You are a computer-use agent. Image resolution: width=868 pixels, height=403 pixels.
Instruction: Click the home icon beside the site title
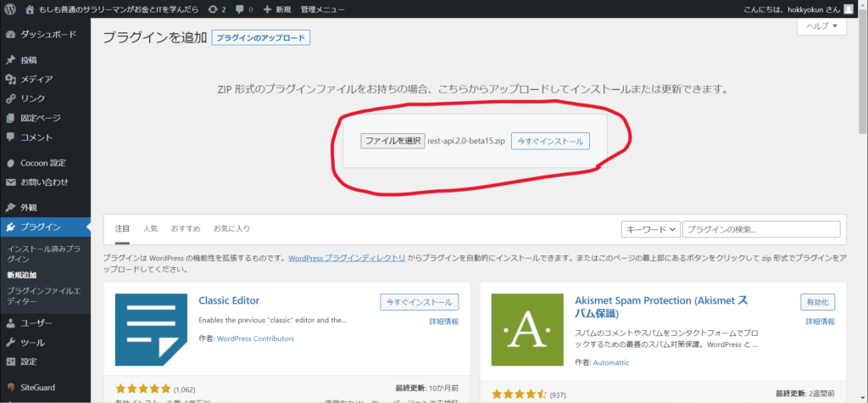[x=30, y=8]
